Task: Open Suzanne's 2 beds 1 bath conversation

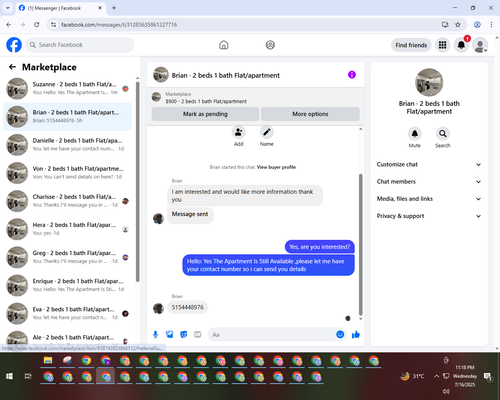Action: click(x=67, y=89)
